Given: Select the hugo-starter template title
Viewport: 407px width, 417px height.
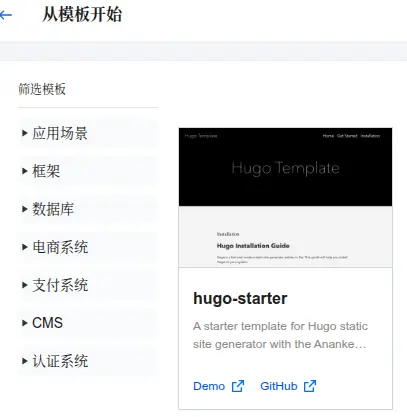Looking at the screenshot, I should pos(240,298).
